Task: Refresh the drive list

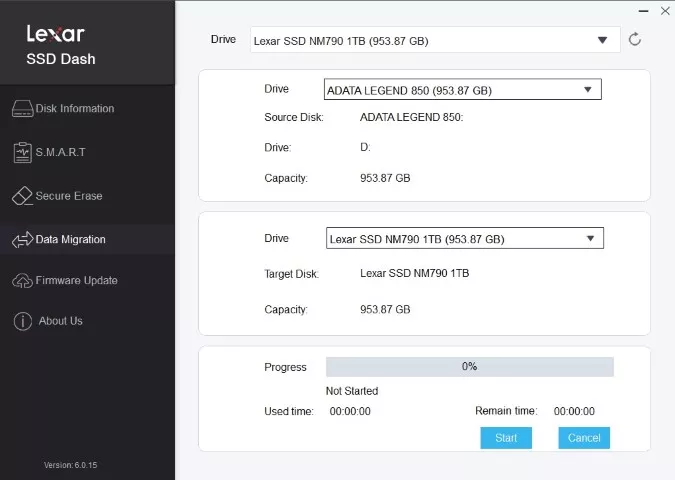Action: pyautogui.click(x=634, y=40)
